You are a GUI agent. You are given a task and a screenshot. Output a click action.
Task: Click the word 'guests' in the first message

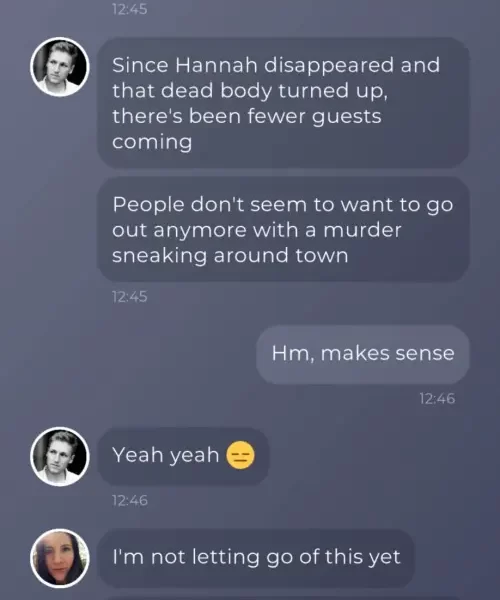[x=347, y=117]
